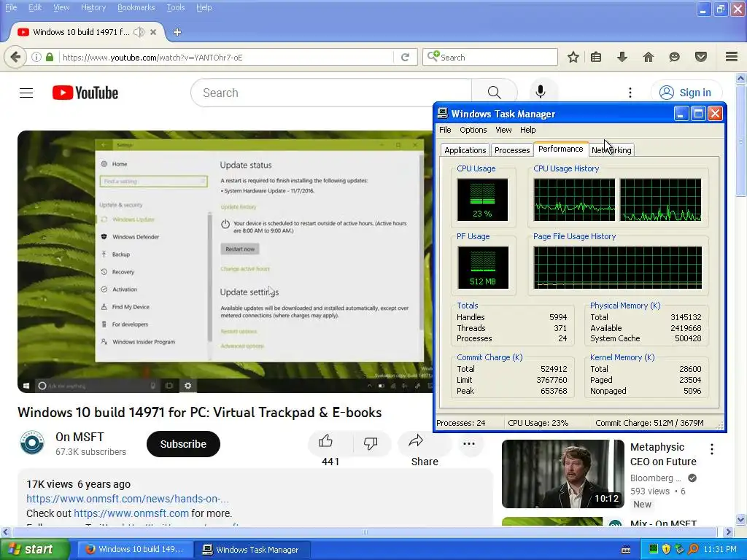Click the site info circle icon

(x=36, y=57)
